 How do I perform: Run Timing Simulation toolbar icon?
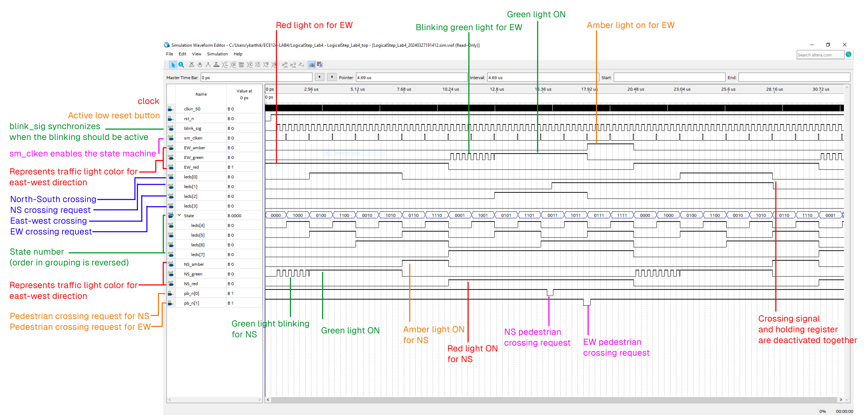[293, 65]
